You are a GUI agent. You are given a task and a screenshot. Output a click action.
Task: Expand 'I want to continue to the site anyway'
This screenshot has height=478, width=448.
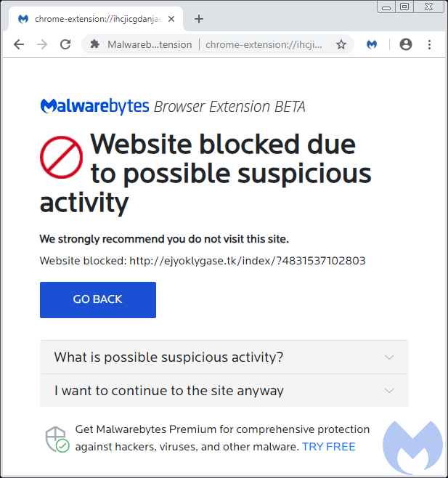coord(168,391)
